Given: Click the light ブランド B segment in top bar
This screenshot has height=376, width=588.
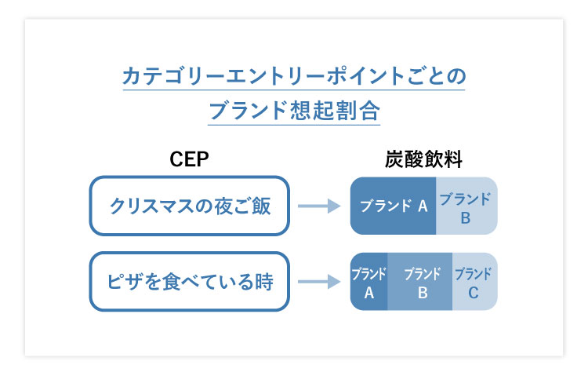Looking at the screenshot, I should click(x=466, y=206).
